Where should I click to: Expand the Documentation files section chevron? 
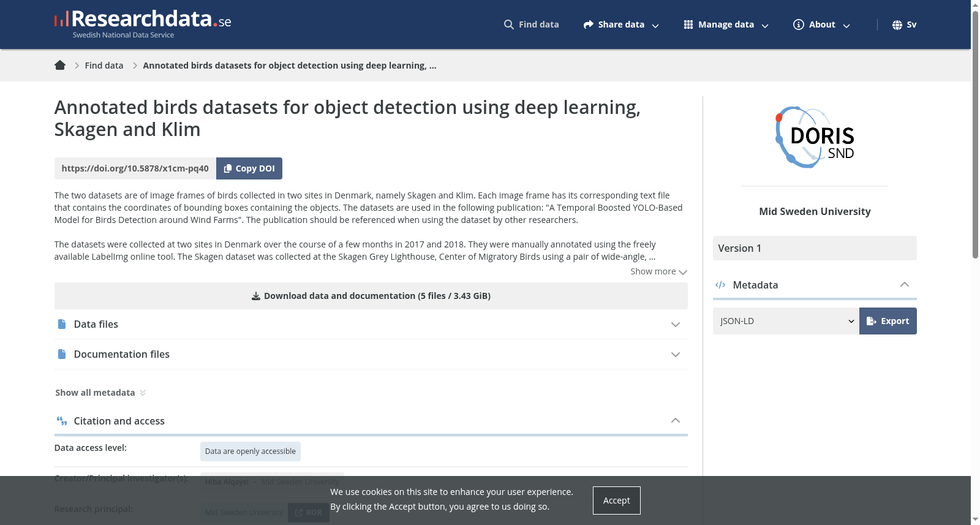click(676, 355)
